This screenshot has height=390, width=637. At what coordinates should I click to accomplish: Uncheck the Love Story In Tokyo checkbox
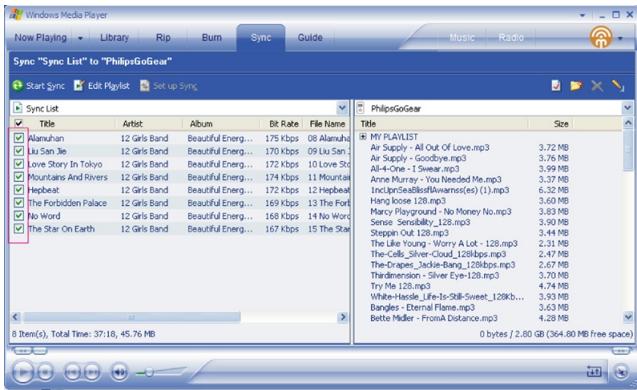click(x=19, y=164)
